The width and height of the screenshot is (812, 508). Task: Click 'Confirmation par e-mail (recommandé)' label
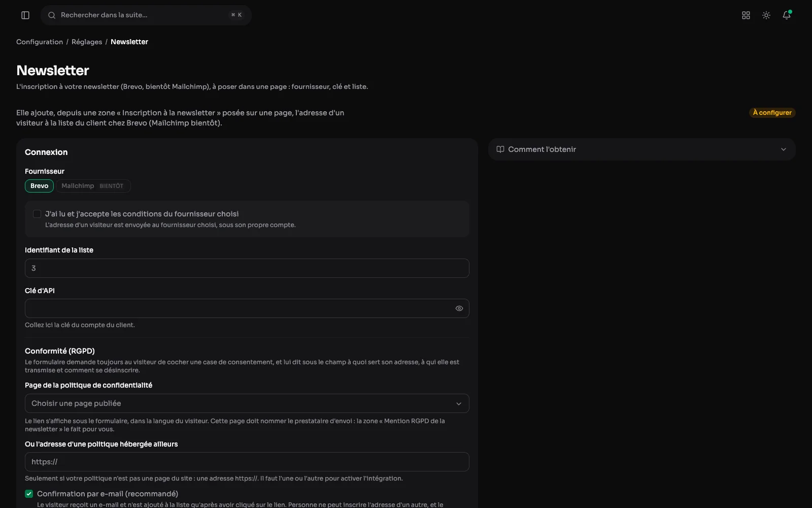[108, 494]
